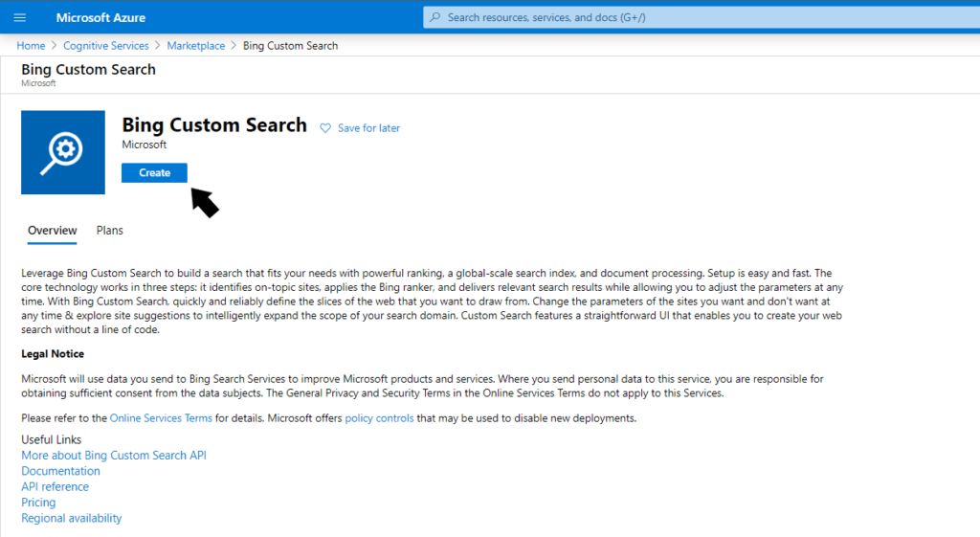Check the Pricing link
980x537 pixels.
point(38,503)
